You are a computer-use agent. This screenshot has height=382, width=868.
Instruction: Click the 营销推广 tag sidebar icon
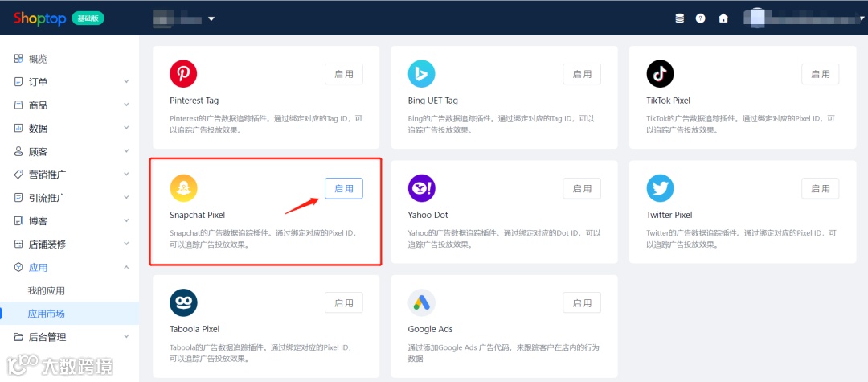(x=18, y=175)
